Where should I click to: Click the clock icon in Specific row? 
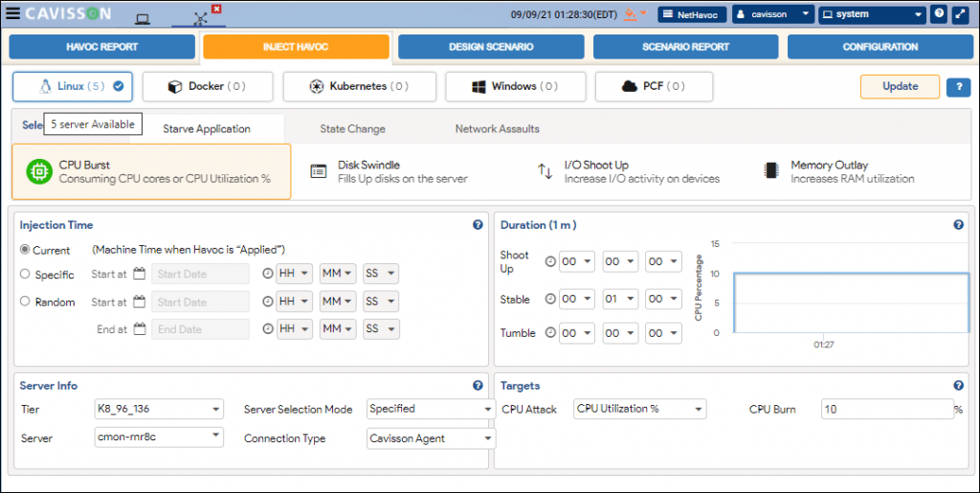coord(268,274)
